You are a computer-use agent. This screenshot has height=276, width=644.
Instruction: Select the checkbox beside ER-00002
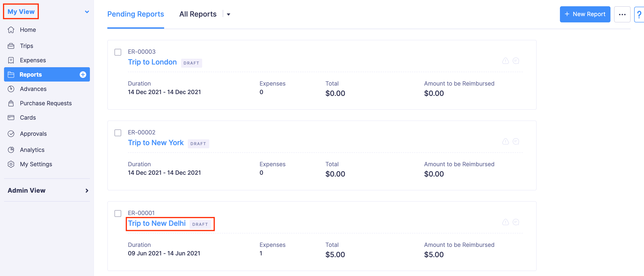coord(117,133)
